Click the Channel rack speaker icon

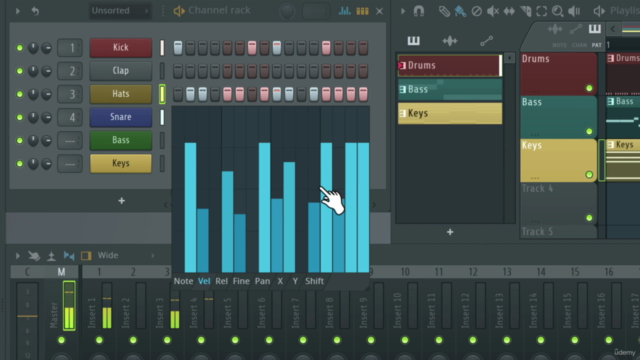[179, 11]
